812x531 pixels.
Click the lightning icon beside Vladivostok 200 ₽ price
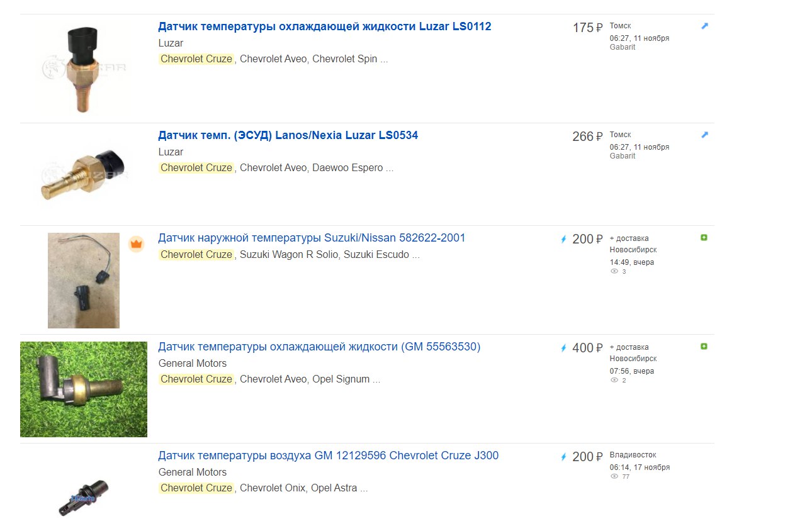click(x=564, y=457)
